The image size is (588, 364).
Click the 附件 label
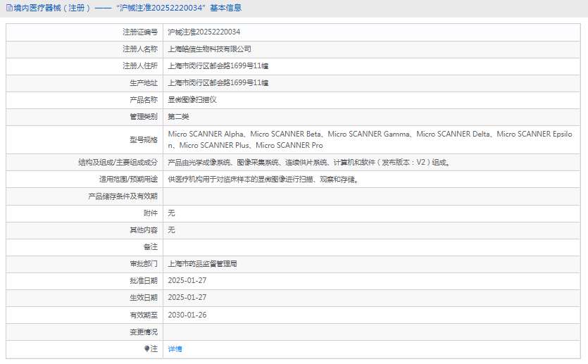pos(151,213)
